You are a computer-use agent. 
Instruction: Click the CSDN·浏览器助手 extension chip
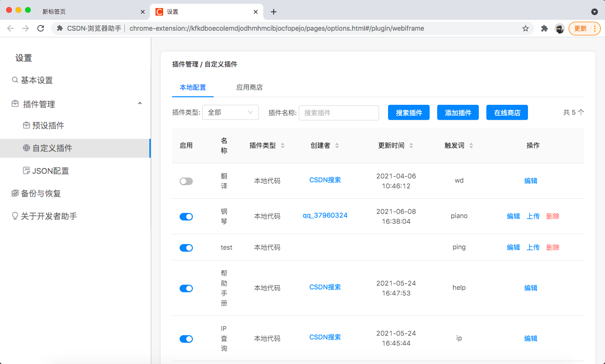coord(89,28)
